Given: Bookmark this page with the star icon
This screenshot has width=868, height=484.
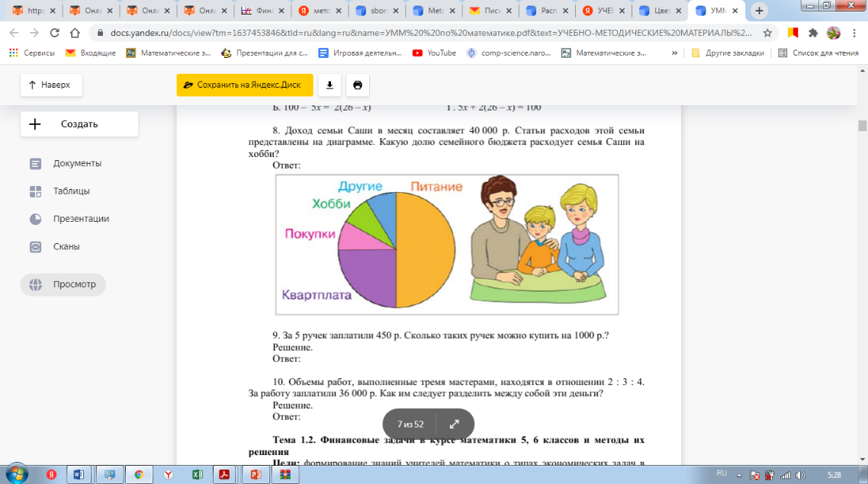Looking at the screenshot, I should coord(768,34).
